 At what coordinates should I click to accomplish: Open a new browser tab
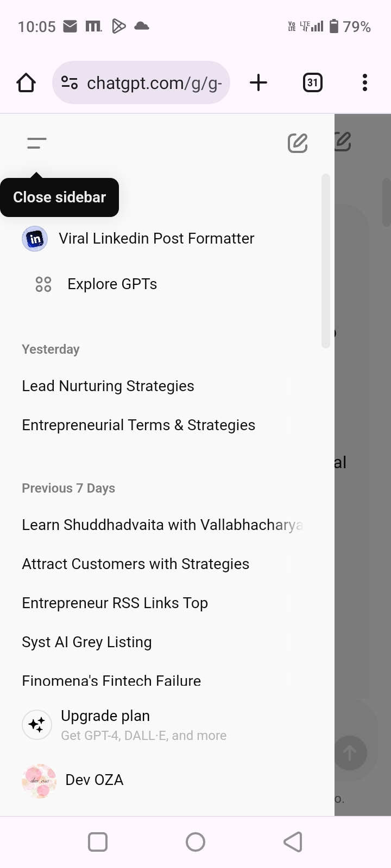(x=258, y=83)
